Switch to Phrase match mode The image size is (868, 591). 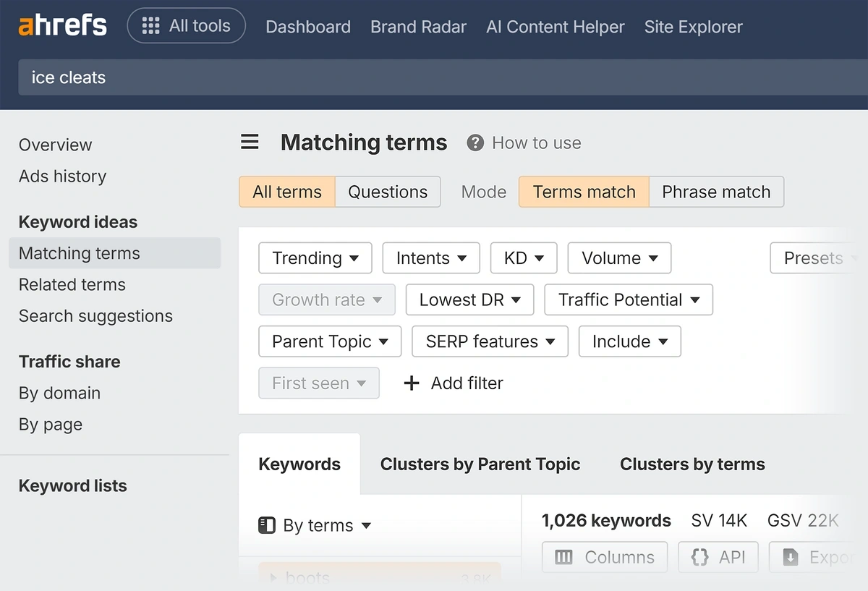coord(716,192)
